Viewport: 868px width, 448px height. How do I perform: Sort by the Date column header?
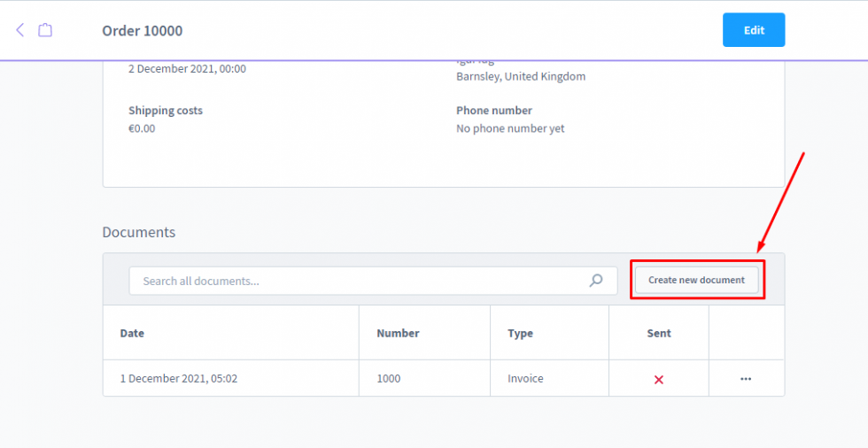pyautogui.click(x=133, y=334)
